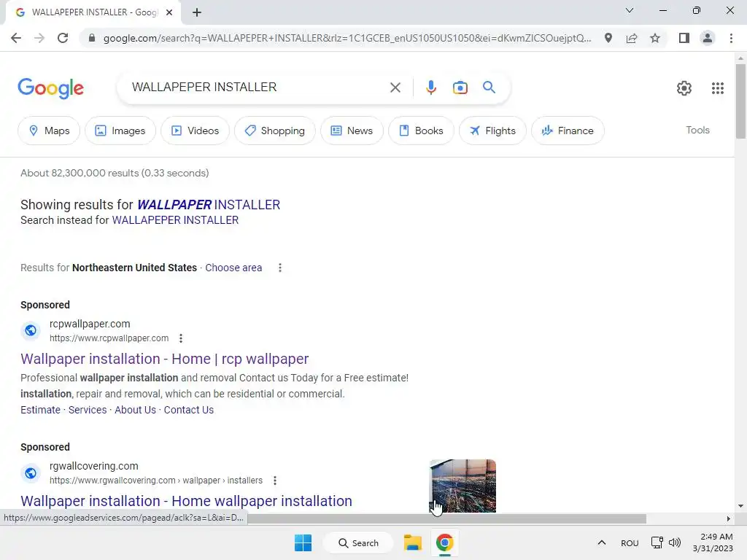Click the horizontal scrollbar right arrow
This screenshot has width=747, height=560.
click(729, 518)
